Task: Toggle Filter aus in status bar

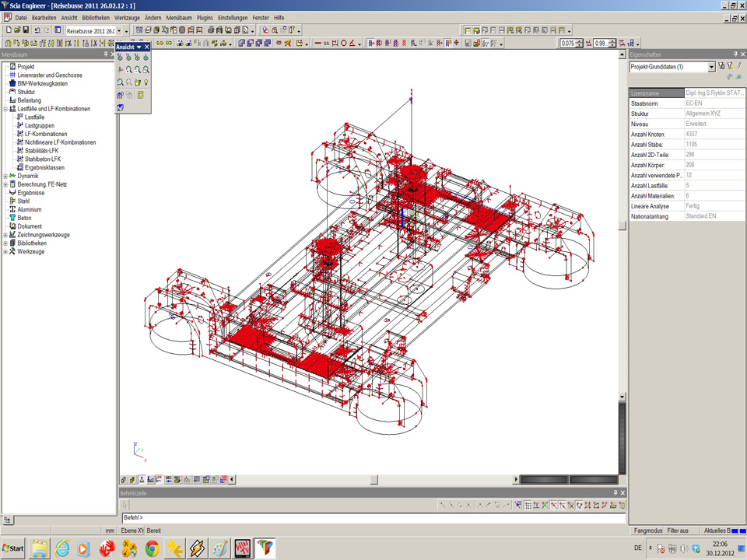Action: pos(678,530)
